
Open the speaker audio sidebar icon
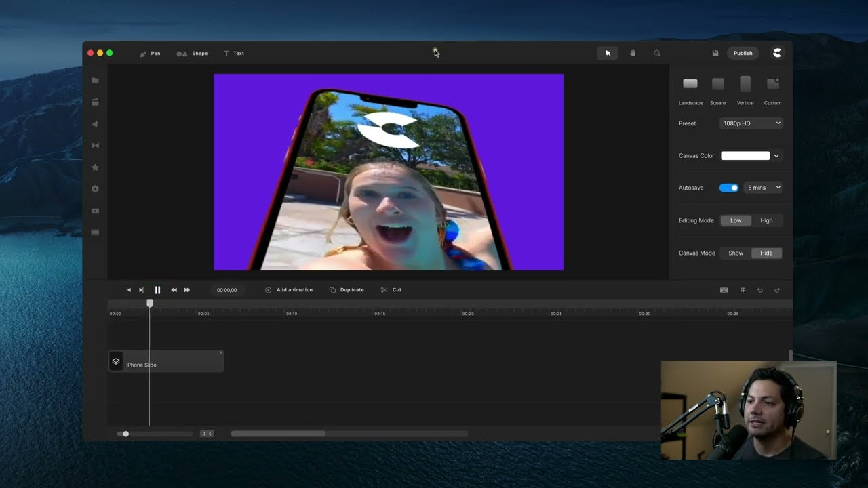point(95,124)
